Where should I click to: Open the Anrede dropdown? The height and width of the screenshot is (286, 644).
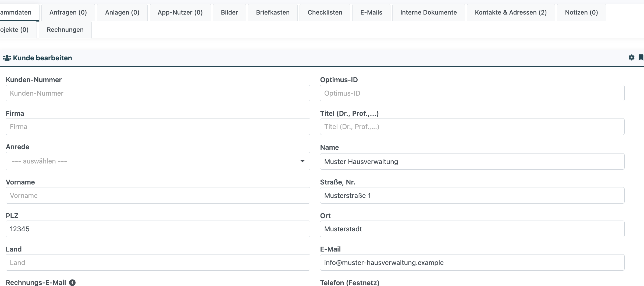158,161
